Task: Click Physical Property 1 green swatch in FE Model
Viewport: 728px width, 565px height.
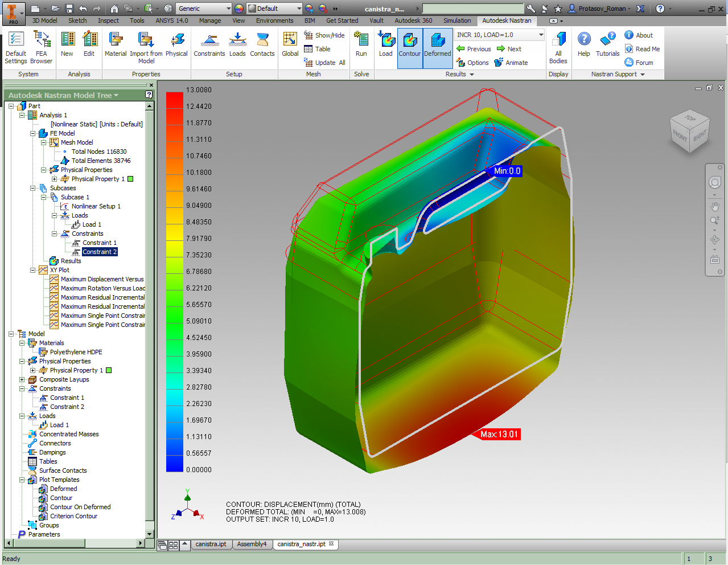Action: [x=130, y=179]
